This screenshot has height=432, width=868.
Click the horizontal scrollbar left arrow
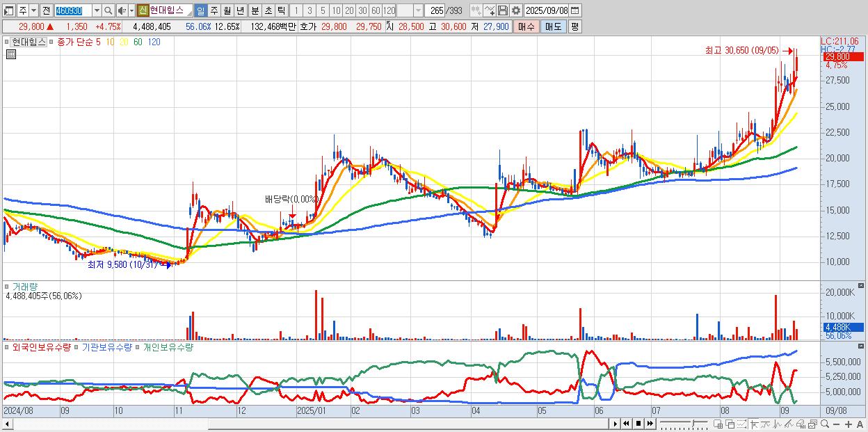pyautogui.click(x=7, y=424)
